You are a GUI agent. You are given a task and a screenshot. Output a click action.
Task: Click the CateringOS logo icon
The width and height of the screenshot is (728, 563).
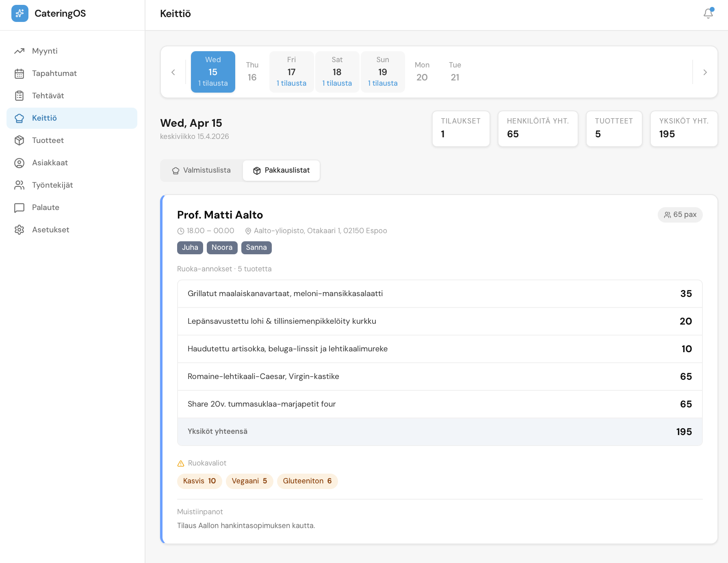point(20,13)
